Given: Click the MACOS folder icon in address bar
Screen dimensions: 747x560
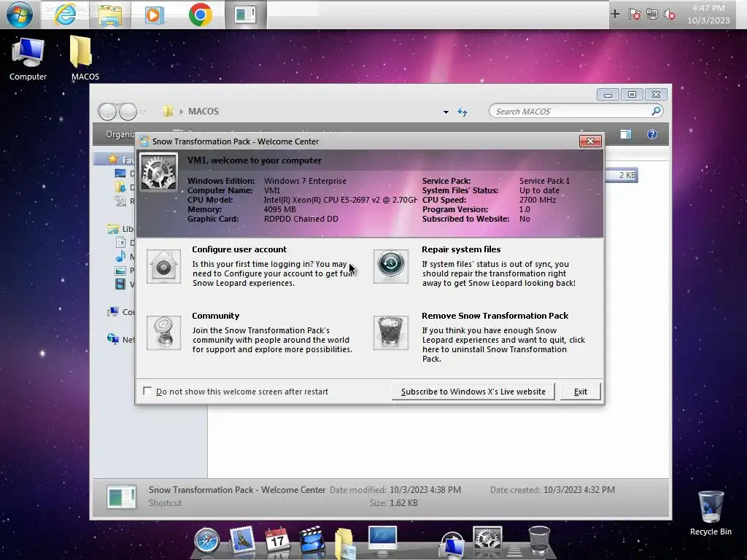Looking at the screenshot, I should coord(168,112).
